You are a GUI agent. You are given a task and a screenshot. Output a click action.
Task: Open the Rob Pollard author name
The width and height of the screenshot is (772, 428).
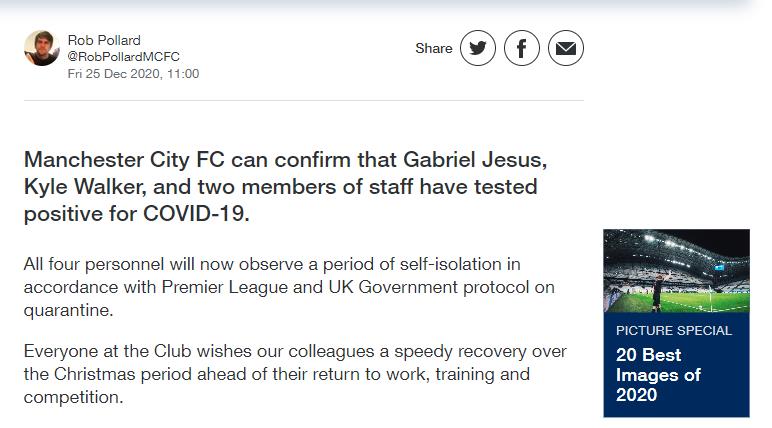point(102,40)
